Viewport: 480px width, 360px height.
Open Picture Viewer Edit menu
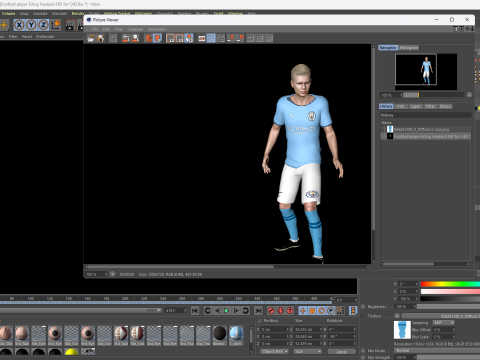(x=106, y=29)
